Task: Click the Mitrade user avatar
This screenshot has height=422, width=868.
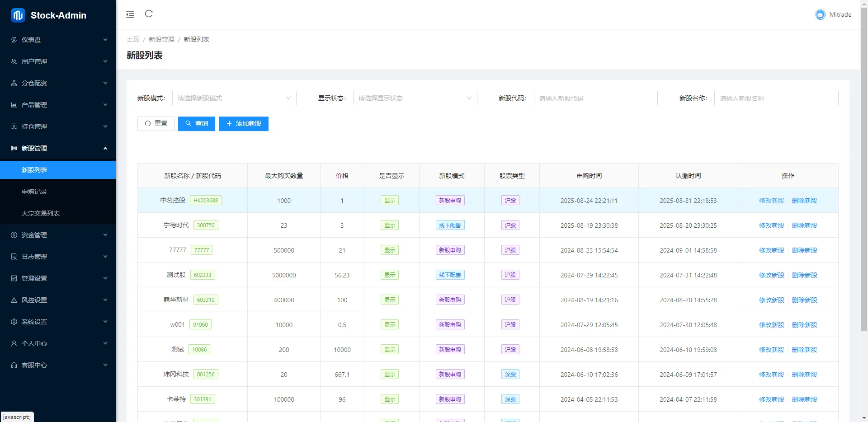Action: 820,15
